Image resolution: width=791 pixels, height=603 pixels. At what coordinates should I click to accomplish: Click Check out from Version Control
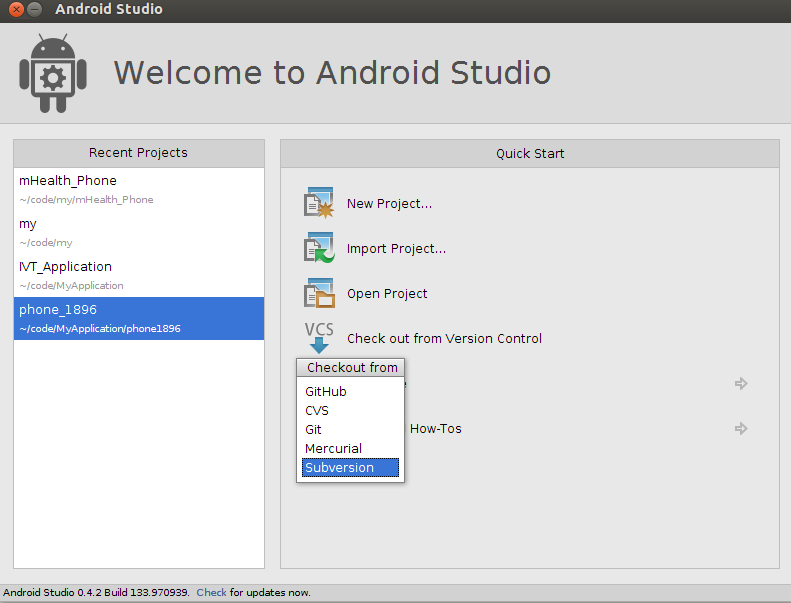point(444,339)
